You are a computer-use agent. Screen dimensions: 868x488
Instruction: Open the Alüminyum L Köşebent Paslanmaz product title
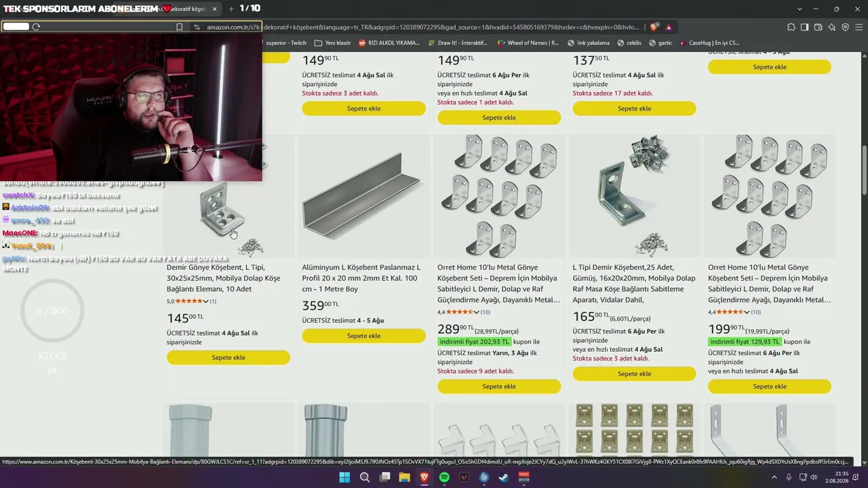pyautogui.click(x=361, y=278)
